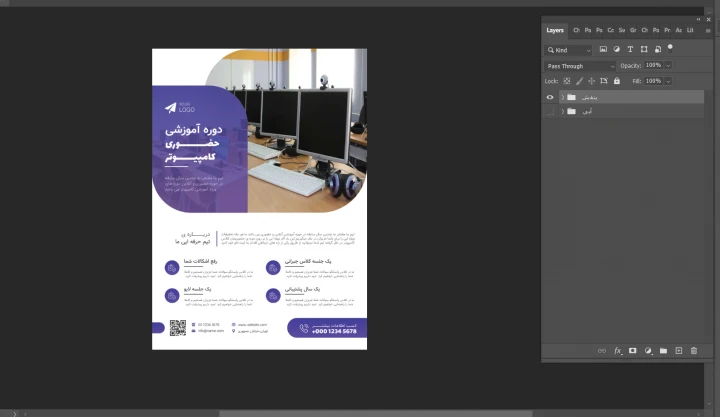
Task: Lock image pixels with brush icon
Action: tap(579, 81)
